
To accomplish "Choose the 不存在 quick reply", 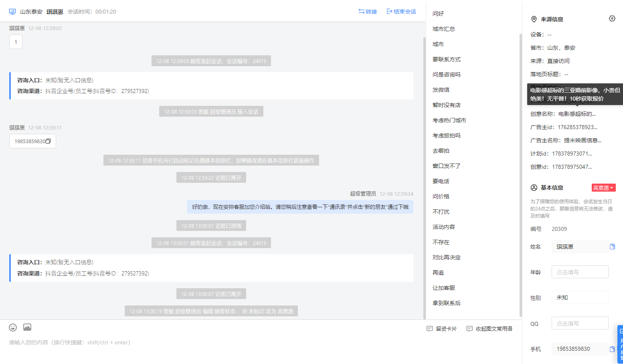I will coord(441,242).
